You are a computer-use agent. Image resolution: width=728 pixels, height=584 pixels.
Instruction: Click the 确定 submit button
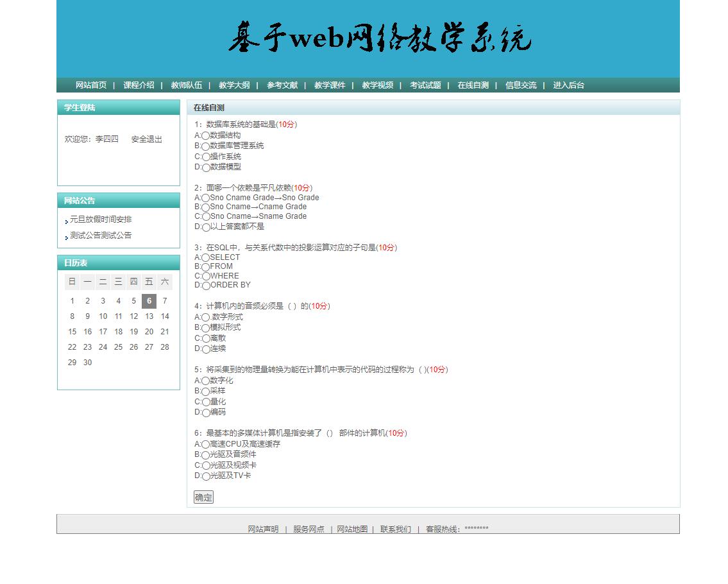click(203, 497)
